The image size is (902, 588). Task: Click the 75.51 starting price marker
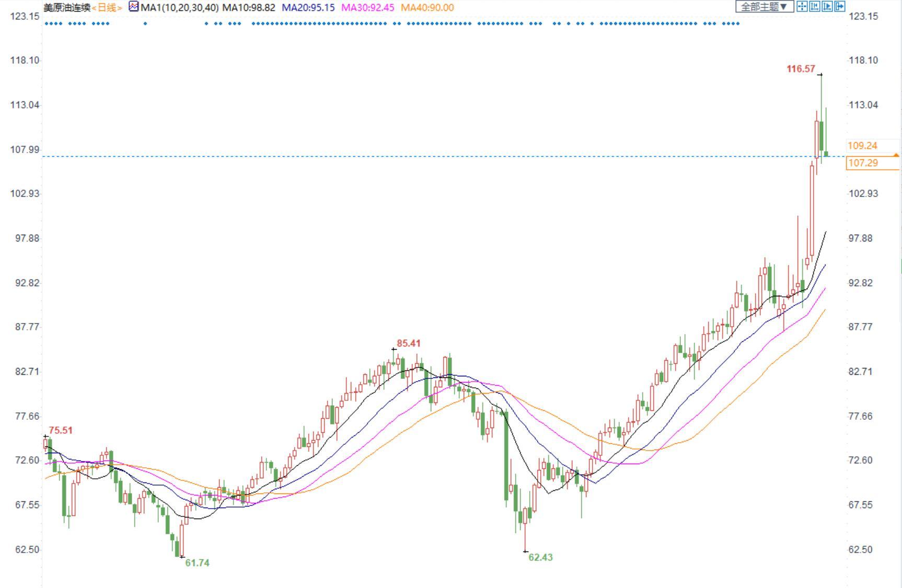click(61, 431)
